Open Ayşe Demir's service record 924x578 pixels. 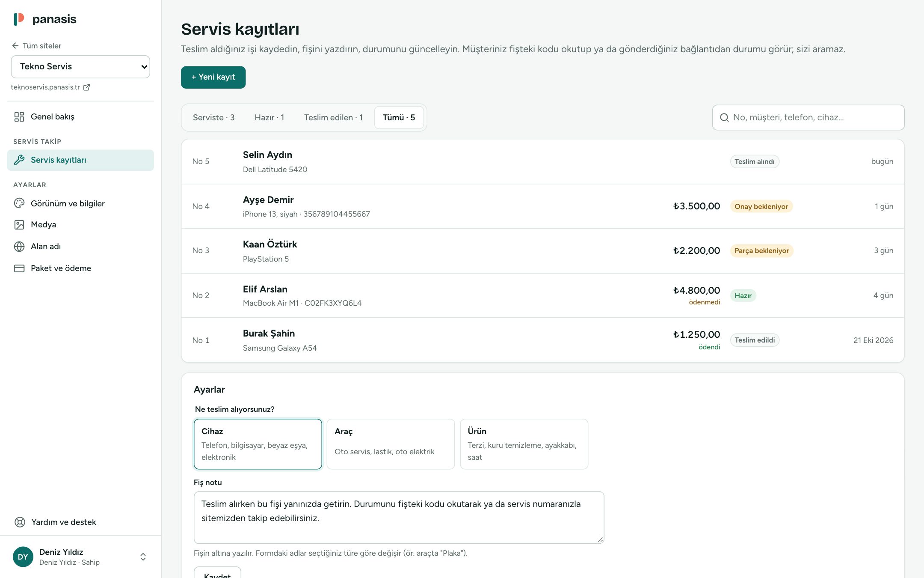pos(543,206)
